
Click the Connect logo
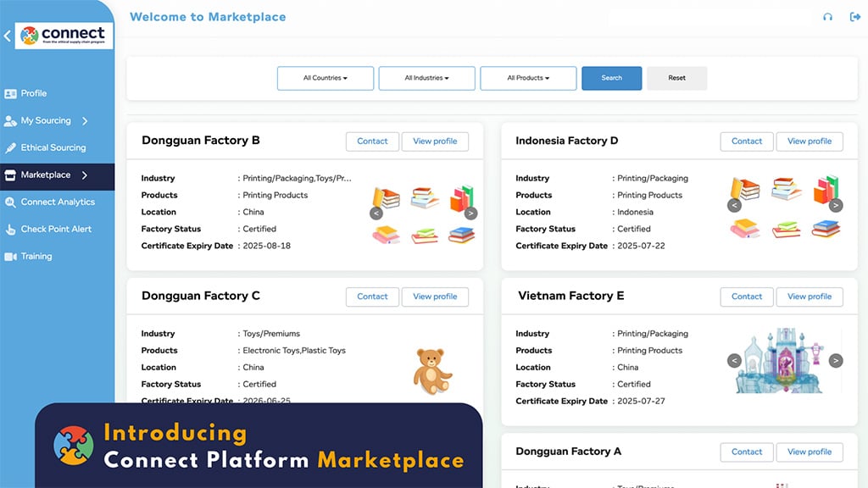click(x=64, y=36)
